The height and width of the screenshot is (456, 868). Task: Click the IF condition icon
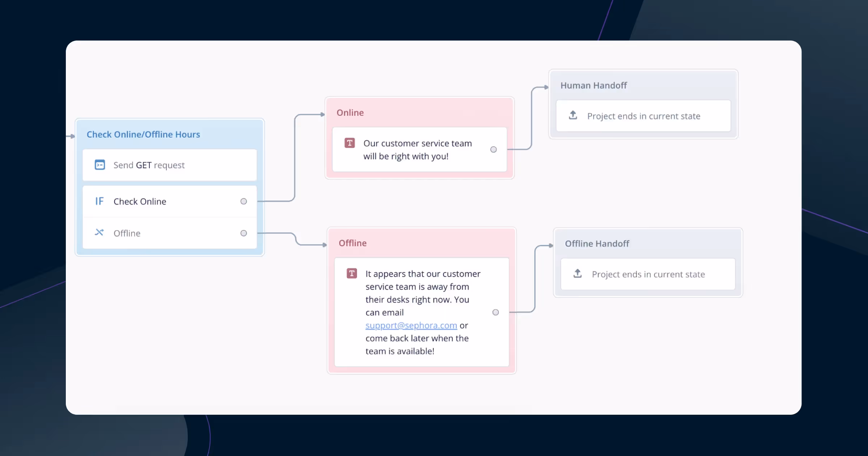[x=99, y=201]
